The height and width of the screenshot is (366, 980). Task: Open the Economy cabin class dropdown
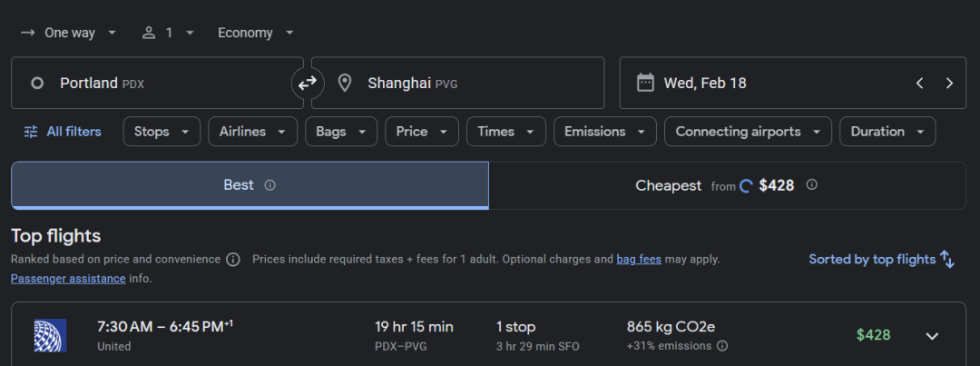click(256, 33)
